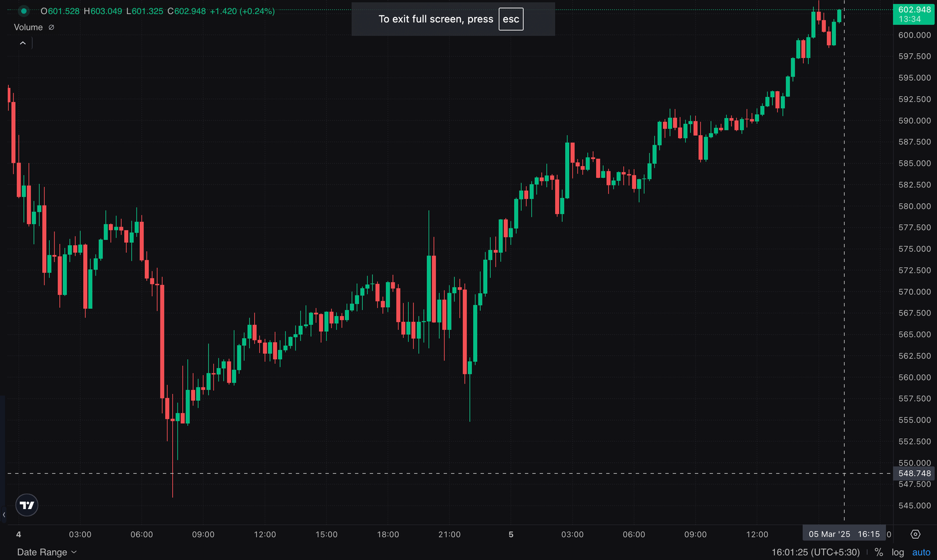Image resolution: width=937 pixels, height=560 pixels.
Task: Click the 597.500 price axis label
Action: coord(914,56)
